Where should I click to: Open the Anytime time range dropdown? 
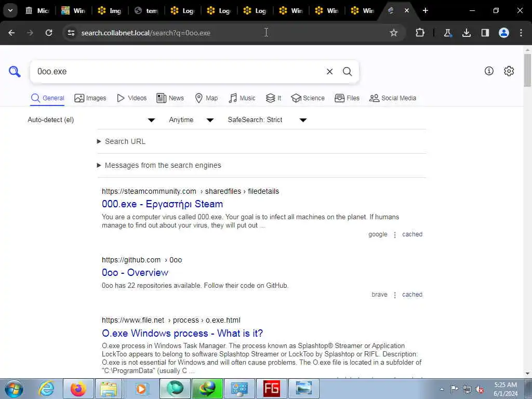click(191, 120)
